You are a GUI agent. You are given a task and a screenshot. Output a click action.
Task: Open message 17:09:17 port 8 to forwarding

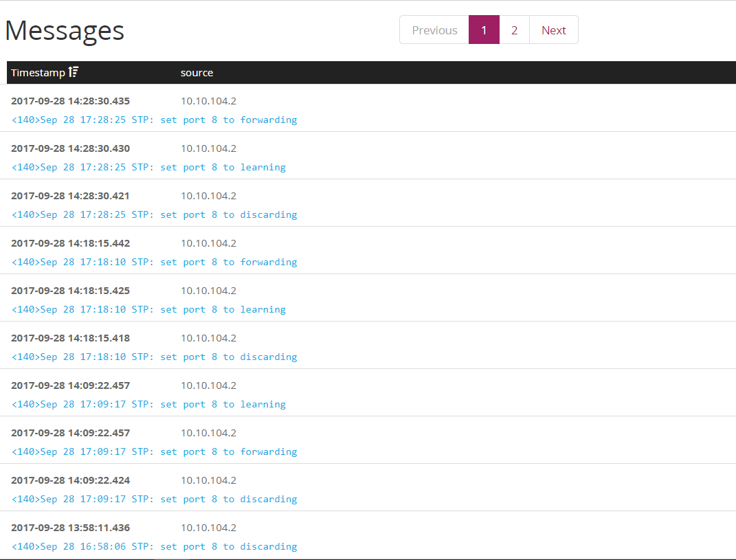[155, 452]
